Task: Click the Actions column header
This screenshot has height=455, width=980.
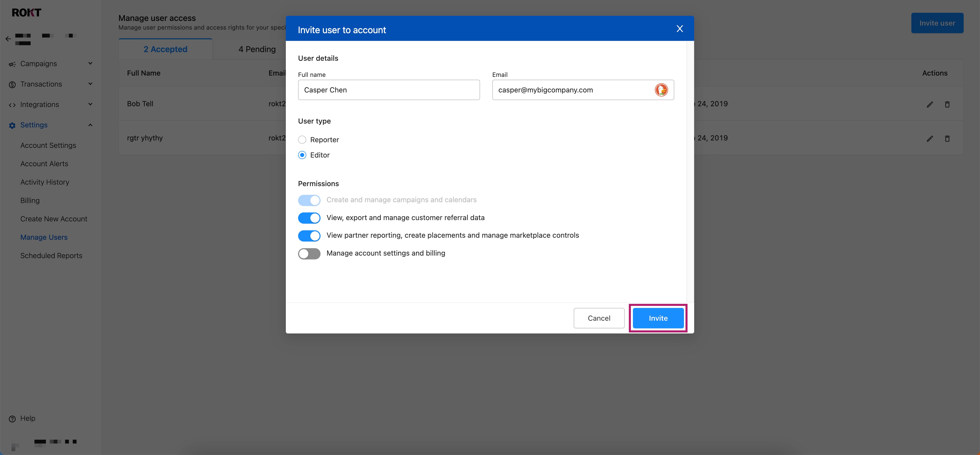Action: pos(934,73)
